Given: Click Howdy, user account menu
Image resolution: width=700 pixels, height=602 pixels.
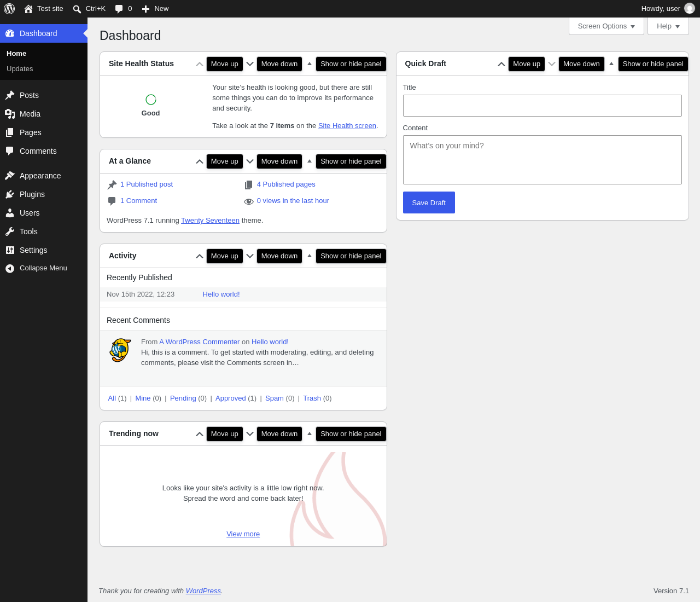Looking at the screenshot, I should point(668,9).
